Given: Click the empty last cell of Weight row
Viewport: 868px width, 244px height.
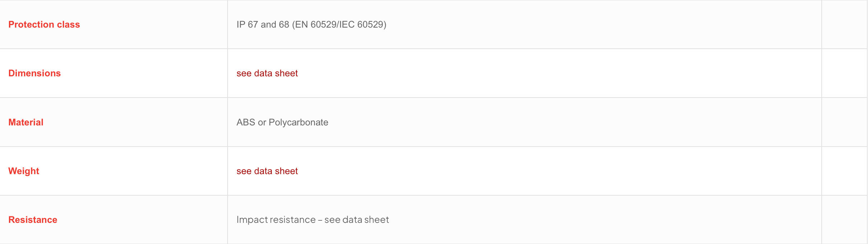Looking at the screenshot, I should pos(844,171).
